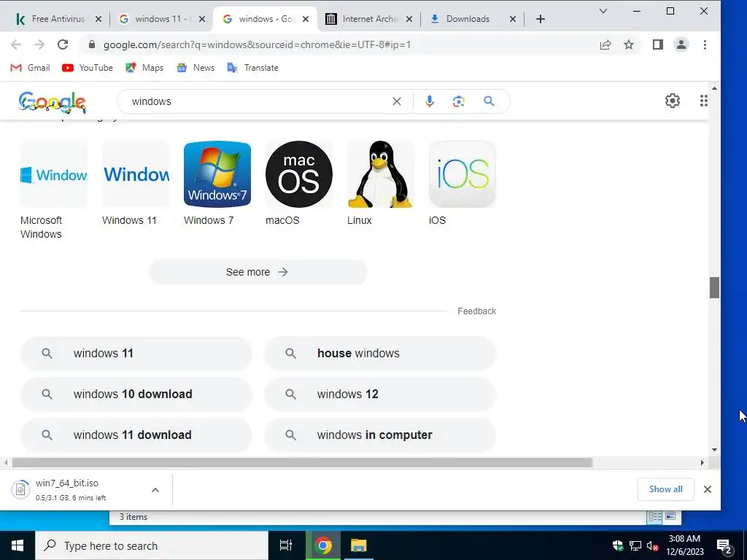The width and height of the screenshot is (747, 560).
Task: Open a new browser tab
Action: pyautogui.click(x=541, y=19)
